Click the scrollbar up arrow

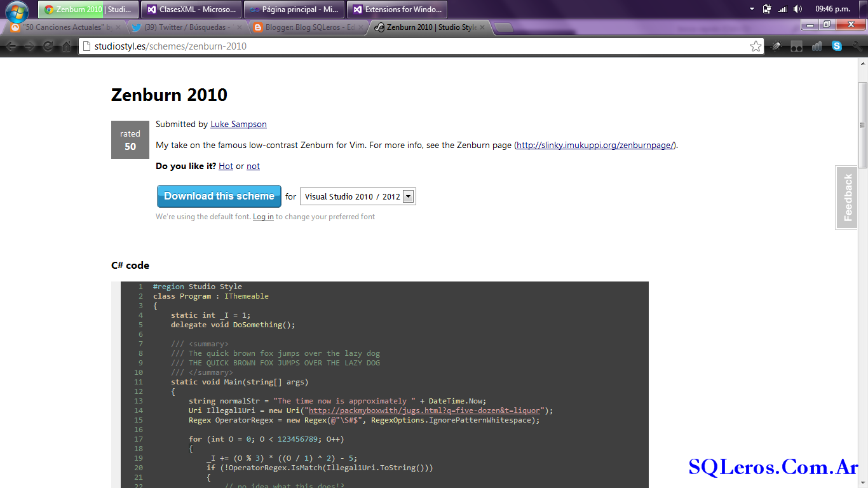863,64
